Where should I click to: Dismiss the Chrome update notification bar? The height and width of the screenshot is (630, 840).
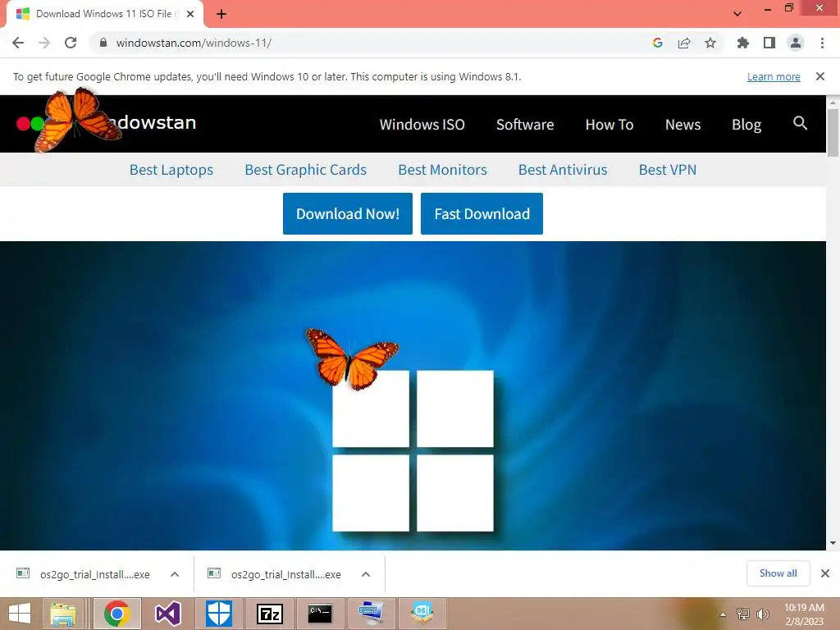(820, 76)
